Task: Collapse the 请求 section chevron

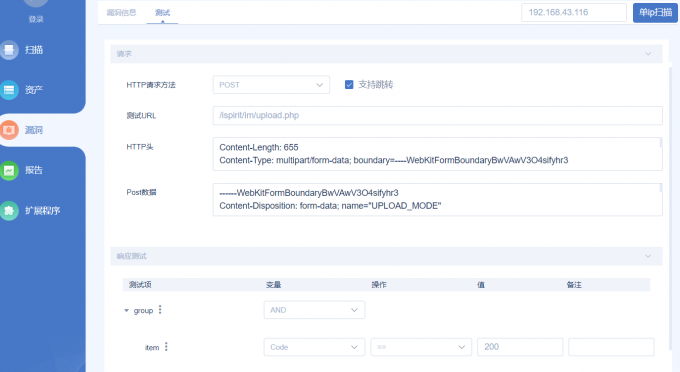Action: (648, 54)
